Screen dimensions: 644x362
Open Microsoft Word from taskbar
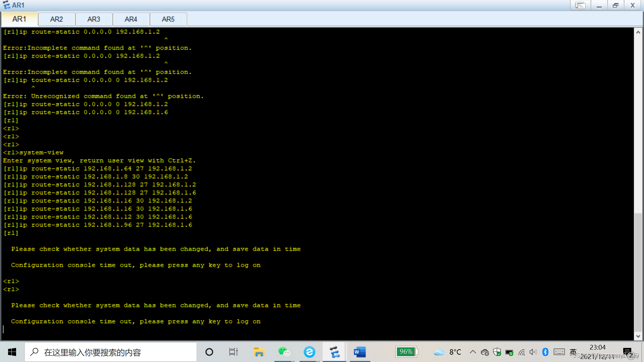[360, 352]
